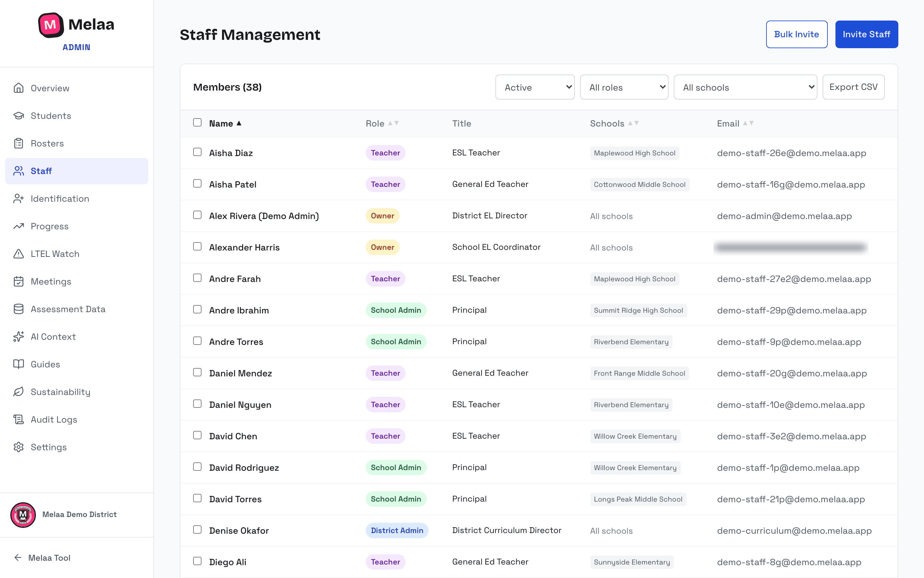The width and height of the screenshot is (924, 578).
Task: Click the Meetings calendar icon
Action: (18, 281)
